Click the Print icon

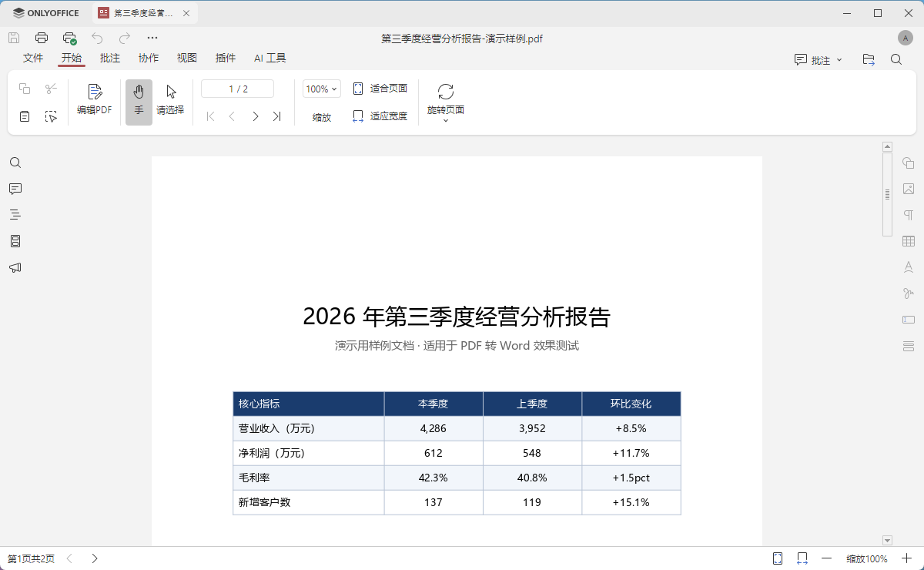pos(42,38)
